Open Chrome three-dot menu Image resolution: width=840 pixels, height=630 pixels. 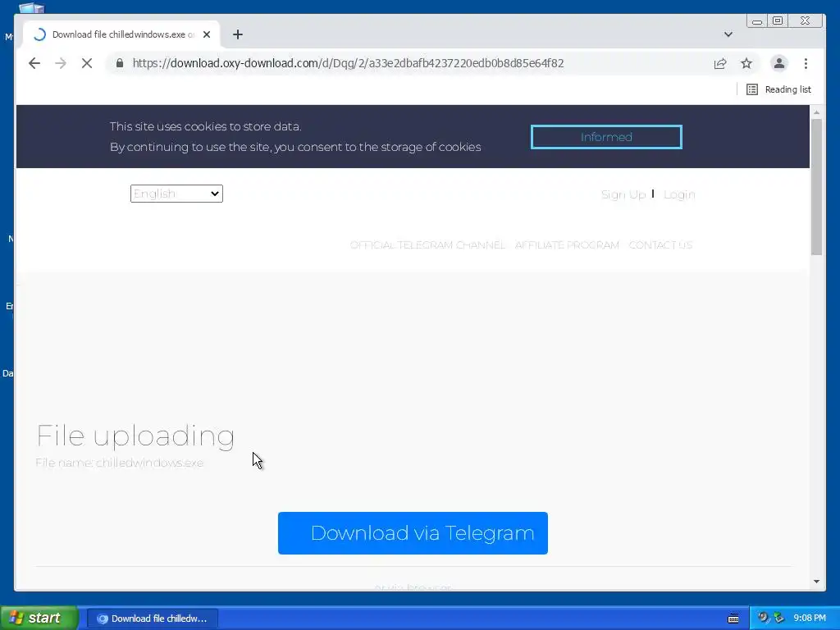(x=806, y=63)
